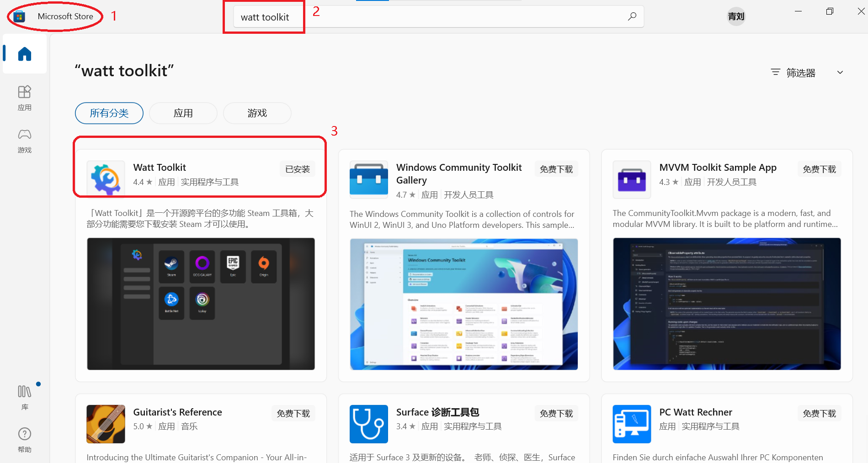Click the Windows Community Toolkit description text

(462, 220)
